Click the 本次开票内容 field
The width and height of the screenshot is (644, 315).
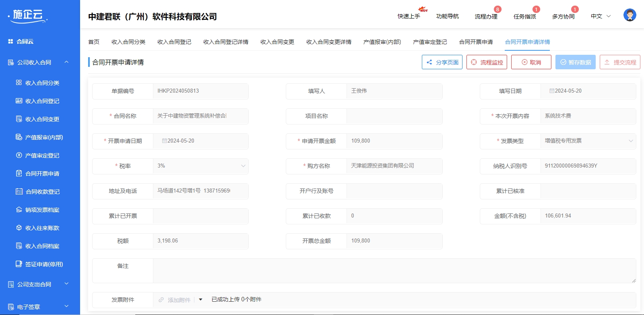(x=588, y=116)
